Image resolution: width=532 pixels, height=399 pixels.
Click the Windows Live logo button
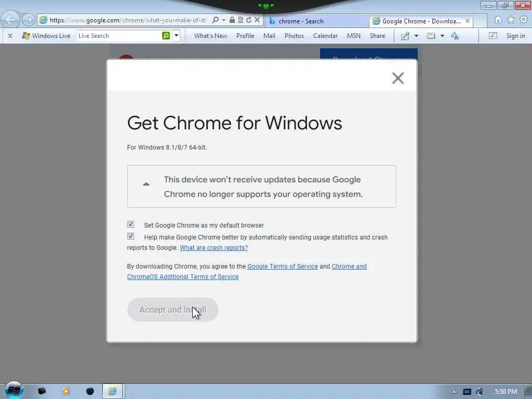[x=46, y=36]
